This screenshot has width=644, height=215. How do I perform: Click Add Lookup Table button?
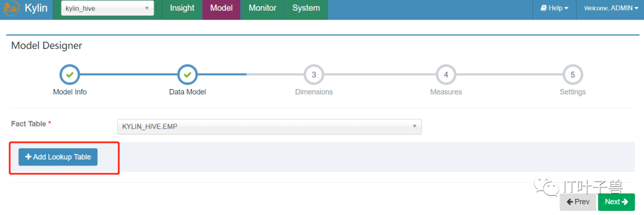pos(58,157)
